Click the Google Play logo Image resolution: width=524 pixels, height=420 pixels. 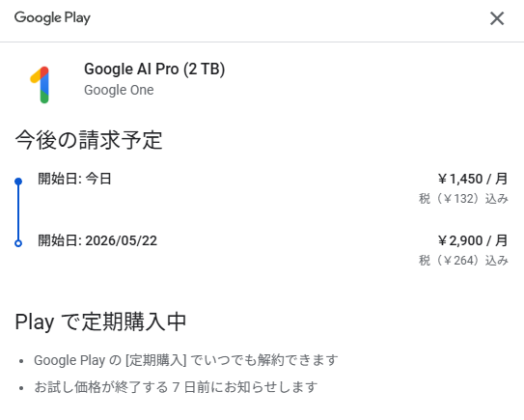(52, 17)
